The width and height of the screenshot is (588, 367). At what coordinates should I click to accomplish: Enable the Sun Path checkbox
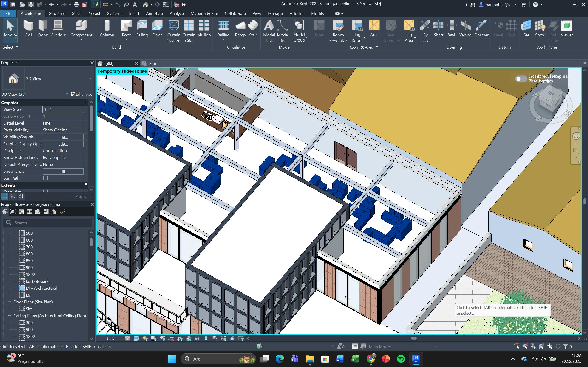click(45, 178)
